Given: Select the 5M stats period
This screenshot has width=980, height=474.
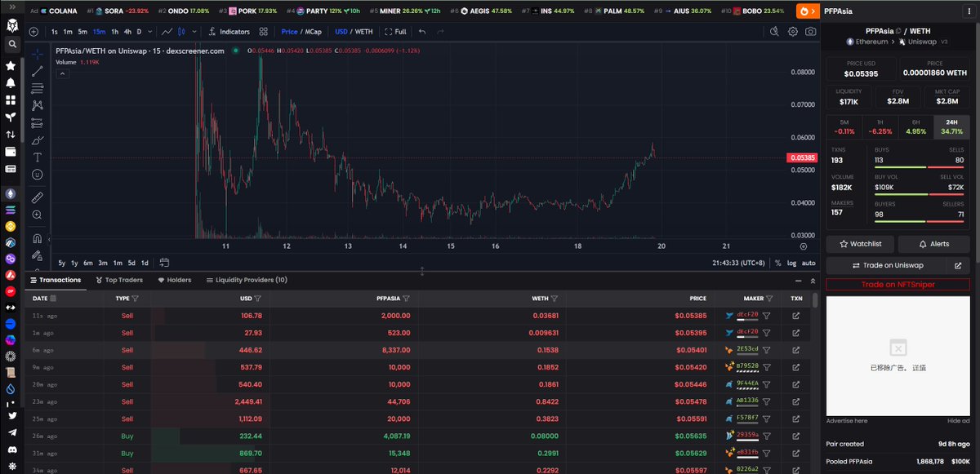Looking at the screenshot, I should point(844,126).
